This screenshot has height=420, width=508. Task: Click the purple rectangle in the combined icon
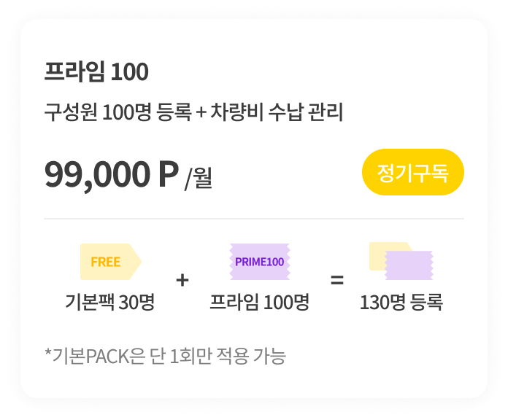point(409,265)
